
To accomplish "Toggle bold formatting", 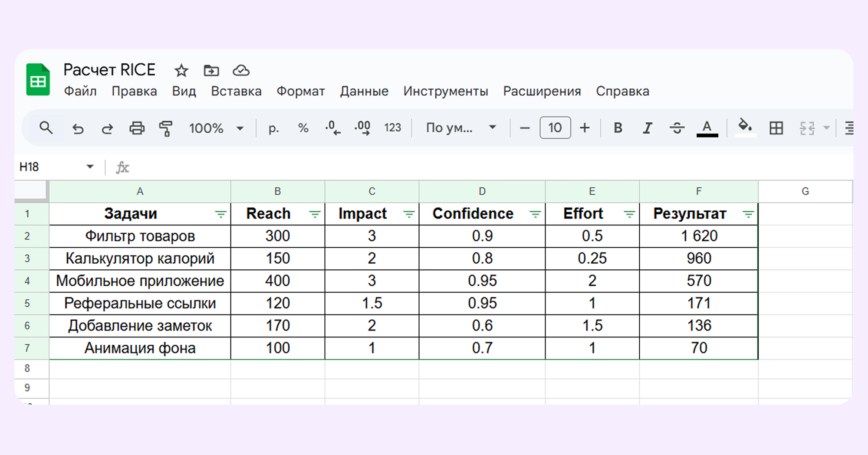I will 618,128.
